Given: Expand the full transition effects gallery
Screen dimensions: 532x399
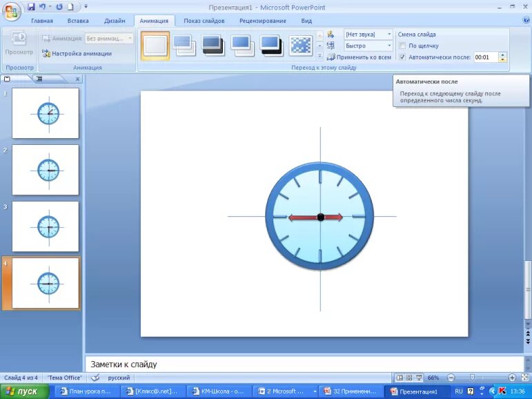Looking at the screenshot, I should pos(319,55).
